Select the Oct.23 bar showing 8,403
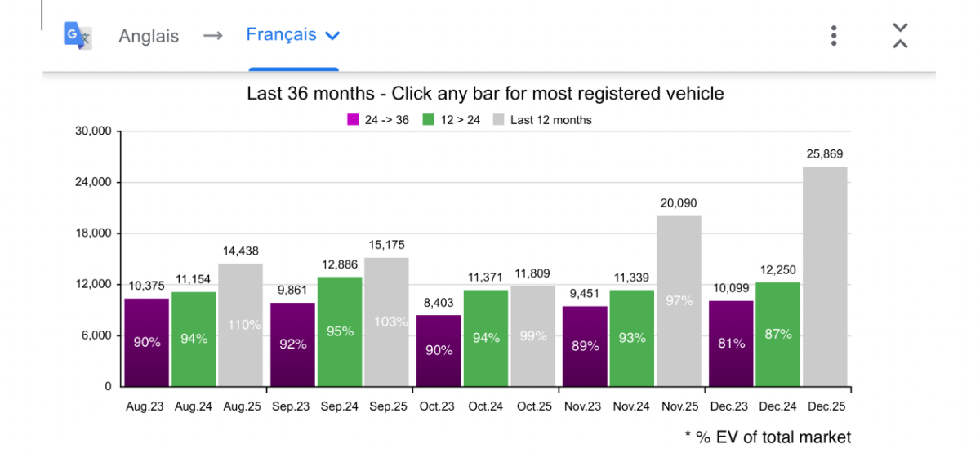980x453 pixels. [439, 350]
